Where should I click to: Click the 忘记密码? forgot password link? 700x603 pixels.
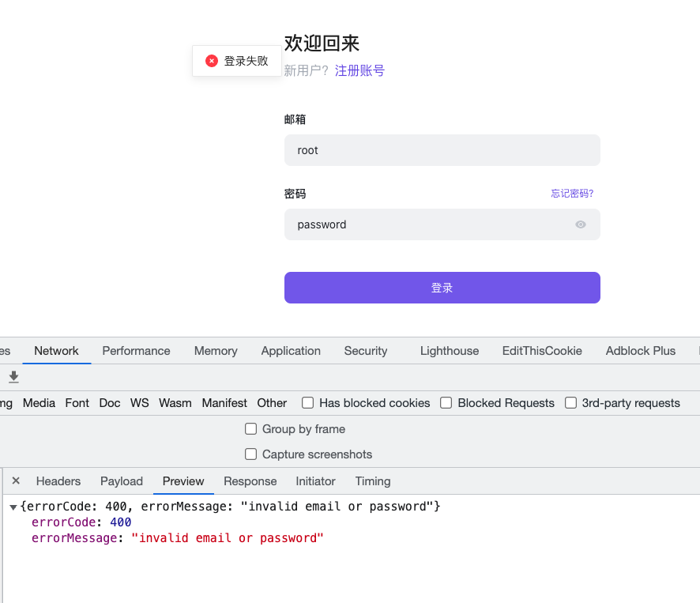pyautogui.click(x=572, y=194)
